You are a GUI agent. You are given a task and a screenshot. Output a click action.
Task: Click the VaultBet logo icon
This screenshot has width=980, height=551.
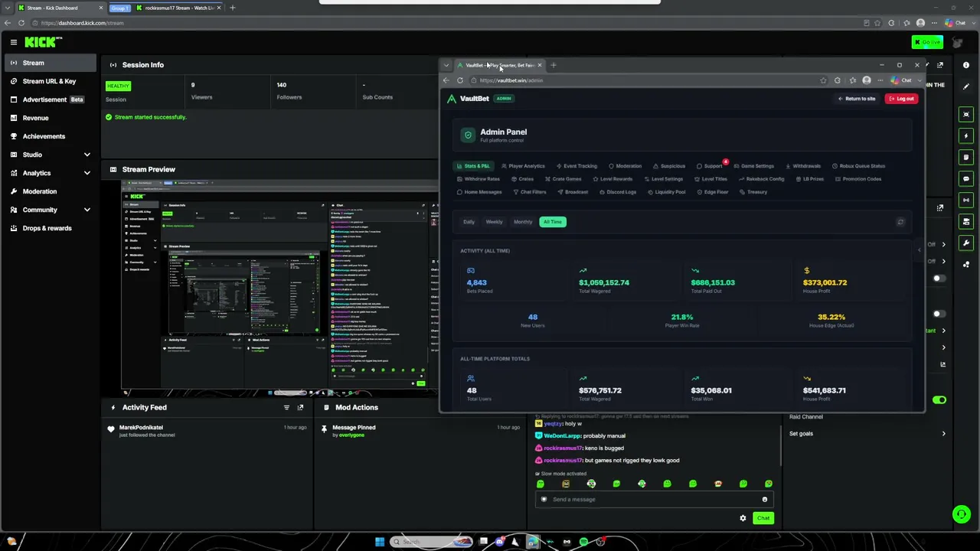452,99
